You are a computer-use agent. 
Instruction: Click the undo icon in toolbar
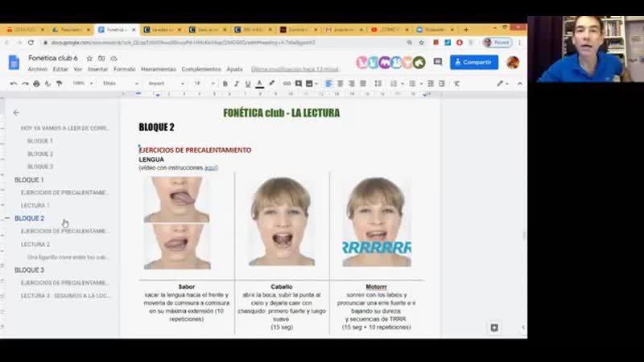point(14,84)
